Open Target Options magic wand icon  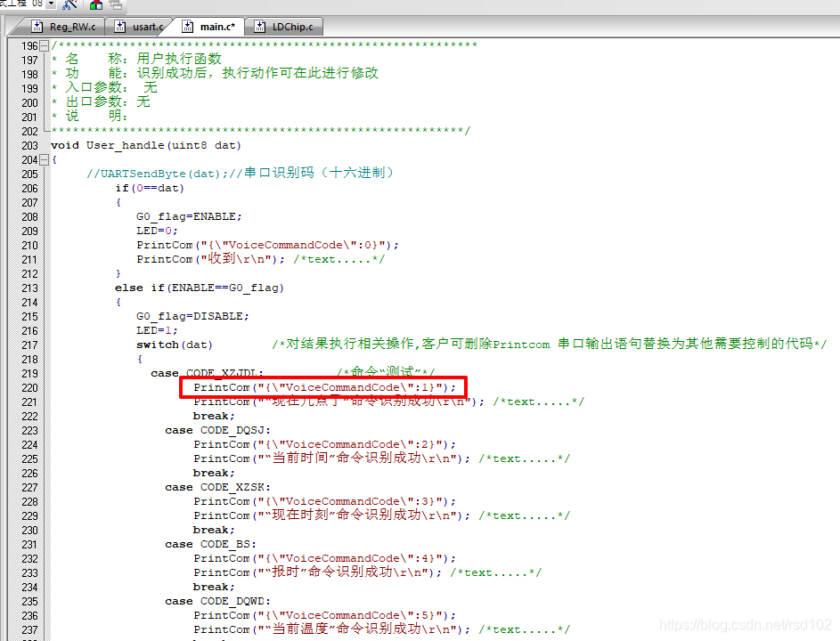pos(69,4)
